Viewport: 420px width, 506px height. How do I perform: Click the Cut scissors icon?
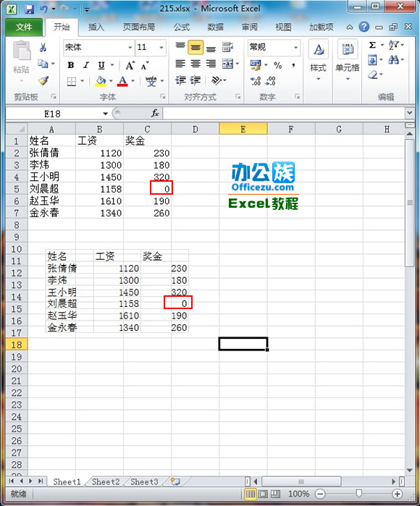[x=43, y=48]
